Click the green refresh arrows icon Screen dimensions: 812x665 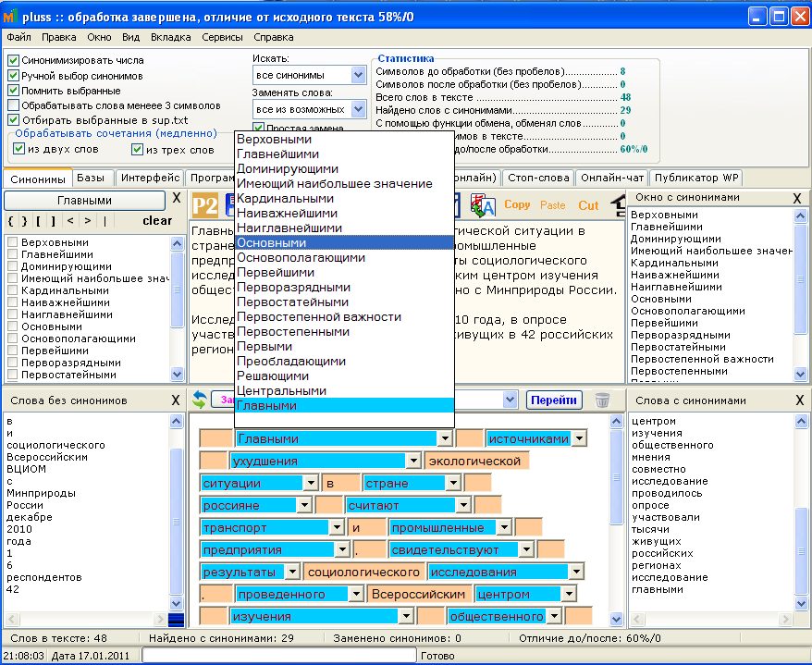coord(199,400)
